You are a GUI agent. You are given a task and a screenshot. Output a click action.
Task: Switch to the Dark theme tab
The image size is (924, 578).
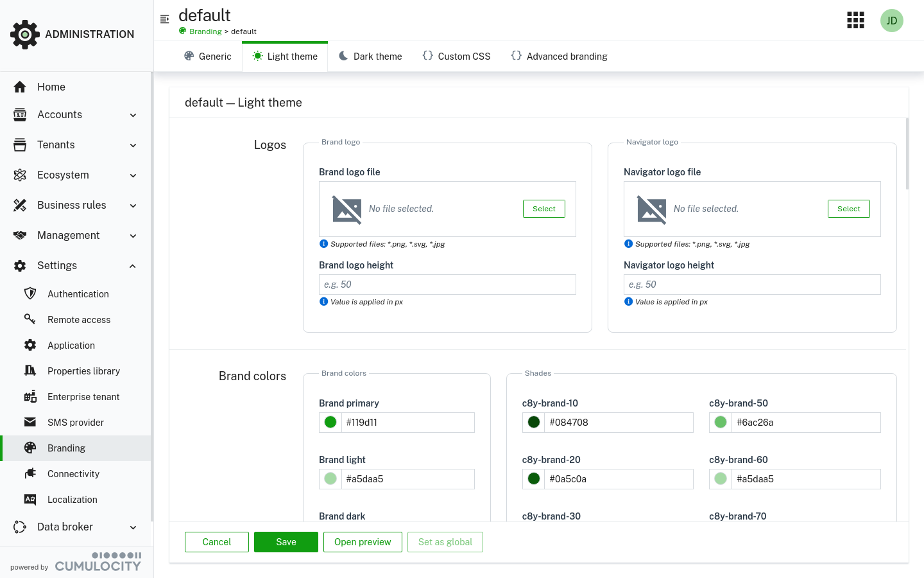pos(370,56)
